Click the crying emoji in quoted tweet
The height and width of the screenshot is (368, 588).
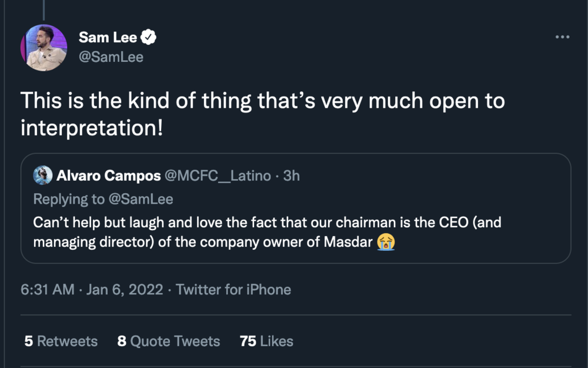tap(385, 241)
